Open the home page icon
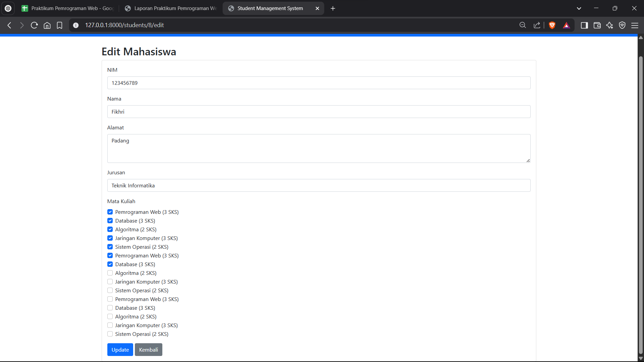The image size is (644, 362). 47,25
